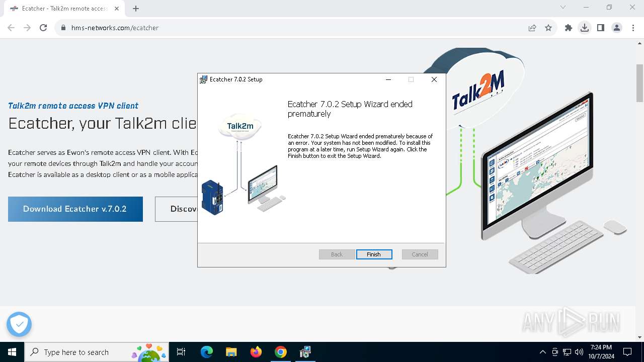Open File Explorer from taskbar

point(231,352)
